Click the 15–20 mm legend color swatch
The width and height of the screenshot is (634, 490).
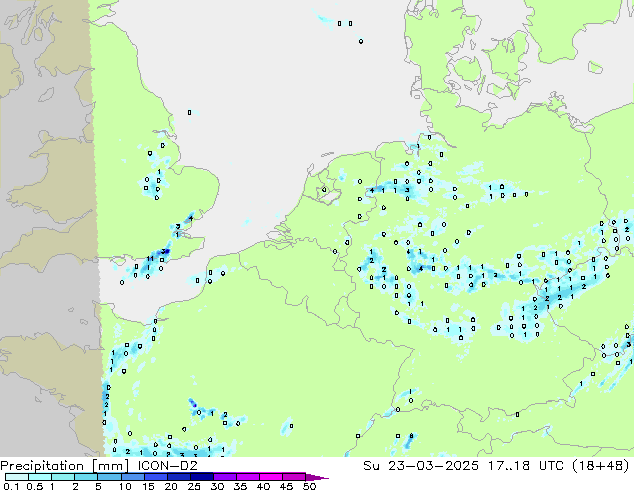(155, 477)
